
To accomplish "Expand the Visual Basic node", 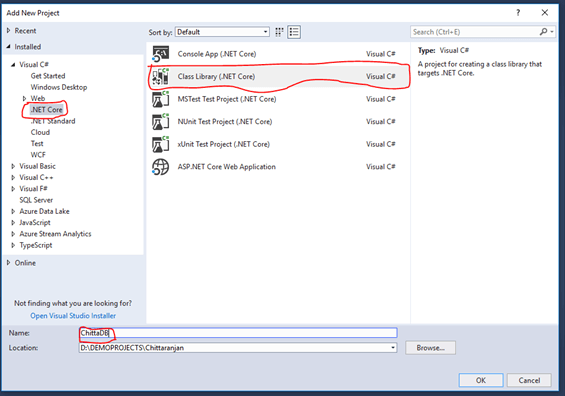I will tap(13, 166).
